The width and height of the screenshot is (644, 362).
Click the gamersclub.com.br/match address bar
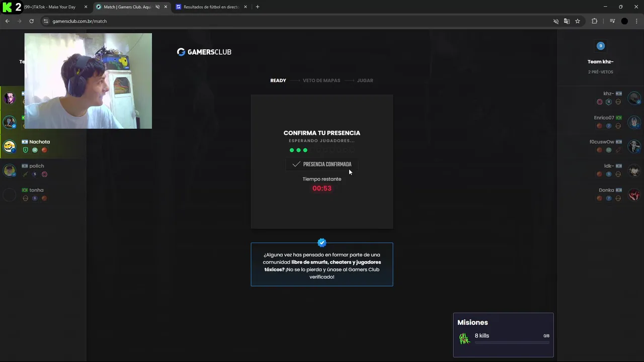click(x=297, y=21)
